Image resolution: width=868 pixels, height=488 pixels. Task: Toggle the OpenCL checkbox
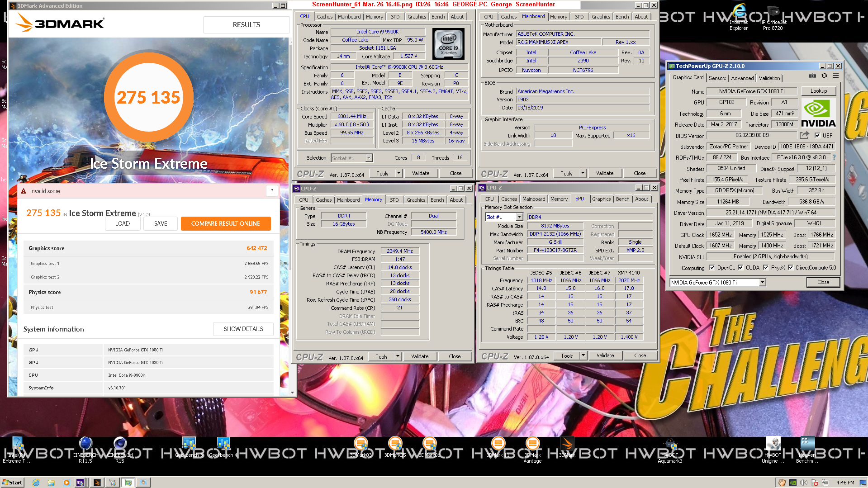tap(712, 267)
